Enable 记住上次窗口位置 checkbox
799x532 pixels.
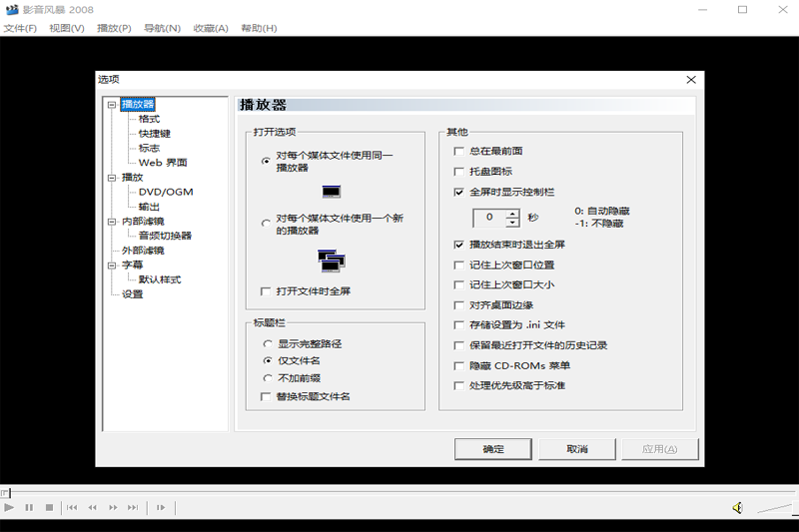point(458,266)
